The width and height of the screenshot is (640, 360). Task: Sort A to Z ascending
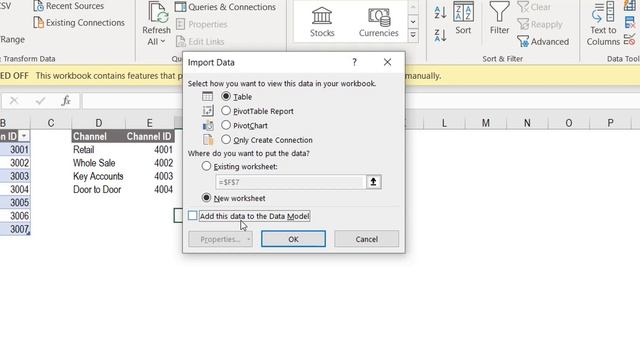(x=440, y=12)
